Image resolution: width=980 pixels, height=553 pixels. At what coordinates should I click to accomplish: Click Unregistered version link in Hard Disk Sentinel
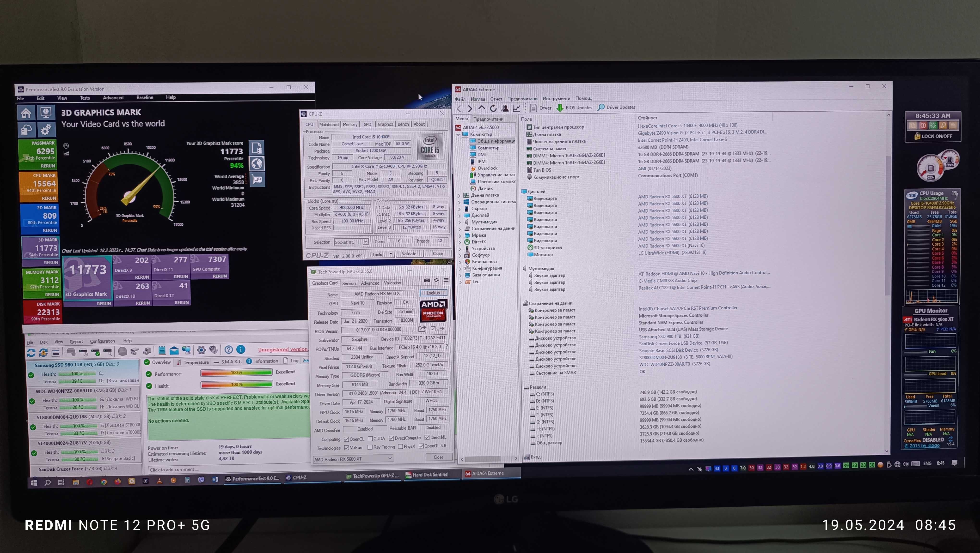(x=283, y=349)
